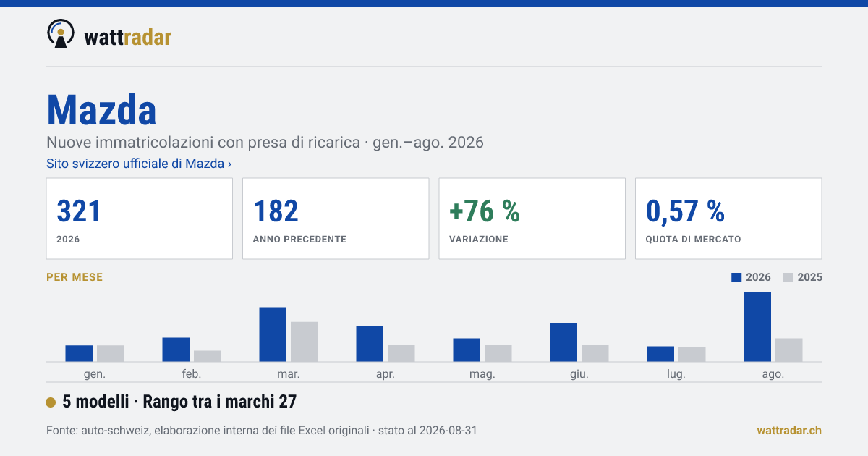Click the ago. month axis label

pos(773,374)
